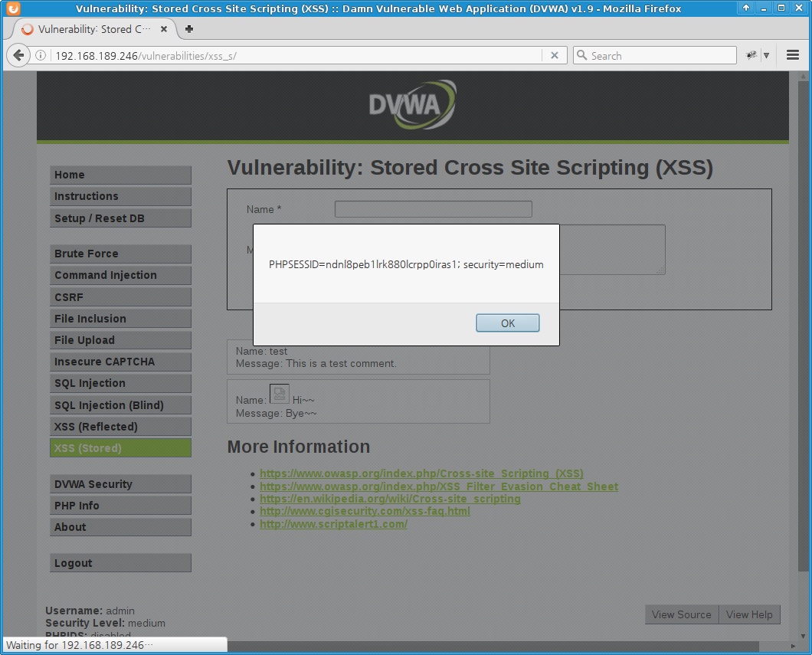Click the Firefox icon in title bar
812x655 pixels.
coord(12,8)
